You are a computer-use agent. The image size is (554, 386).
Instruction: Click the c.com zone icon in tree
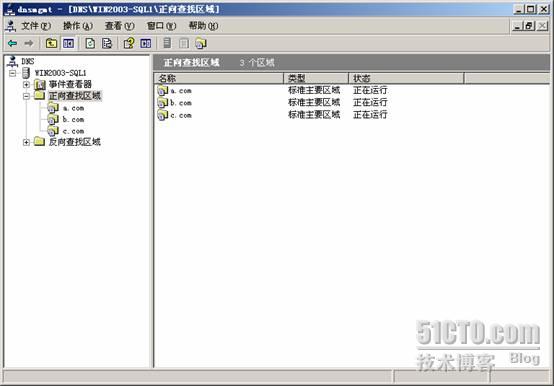(53, 131)
